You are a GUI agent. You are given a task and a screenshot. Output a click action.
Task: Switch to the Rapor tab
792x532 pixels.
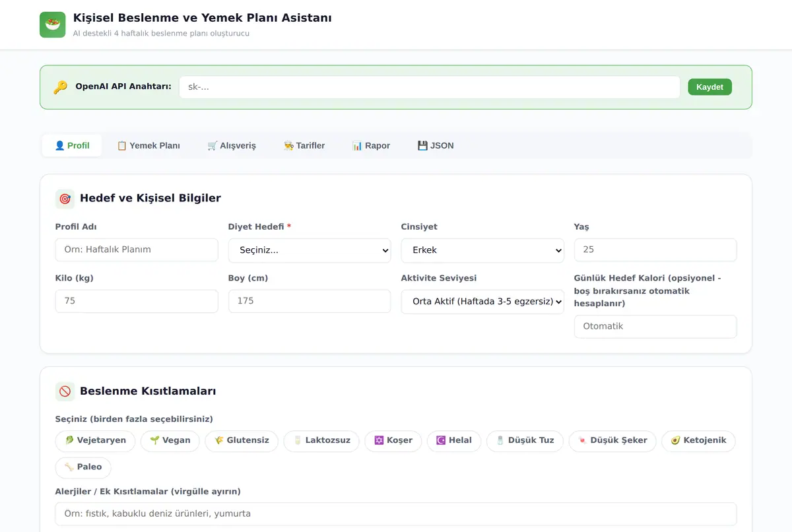(x=371, y=146)
